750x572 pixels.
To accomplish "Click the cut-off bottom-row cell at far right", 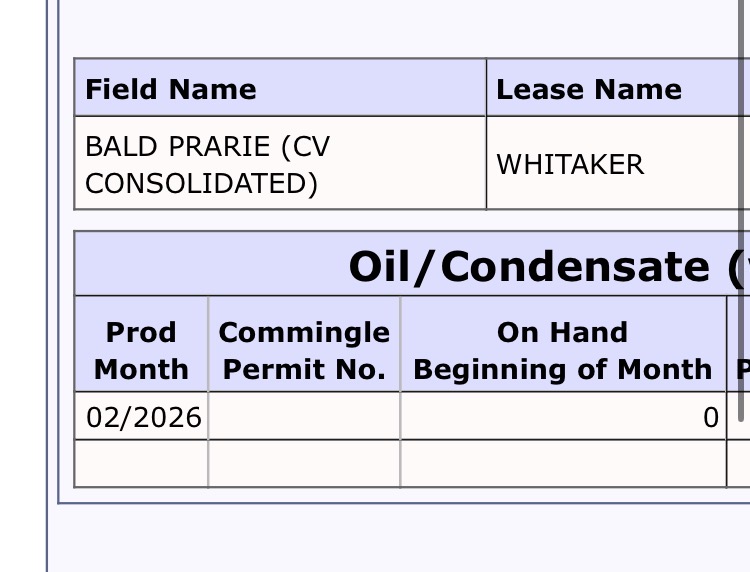I will (738, 464).
